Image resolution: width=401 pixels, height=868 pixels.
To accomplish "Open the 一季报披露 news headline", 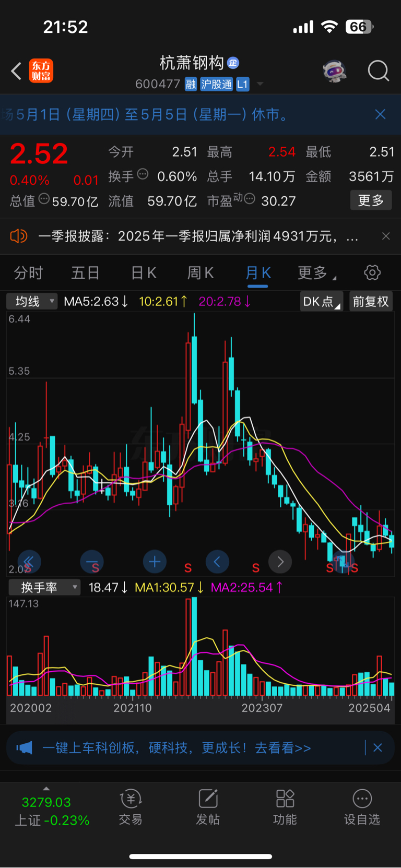I will click(198, 236).
